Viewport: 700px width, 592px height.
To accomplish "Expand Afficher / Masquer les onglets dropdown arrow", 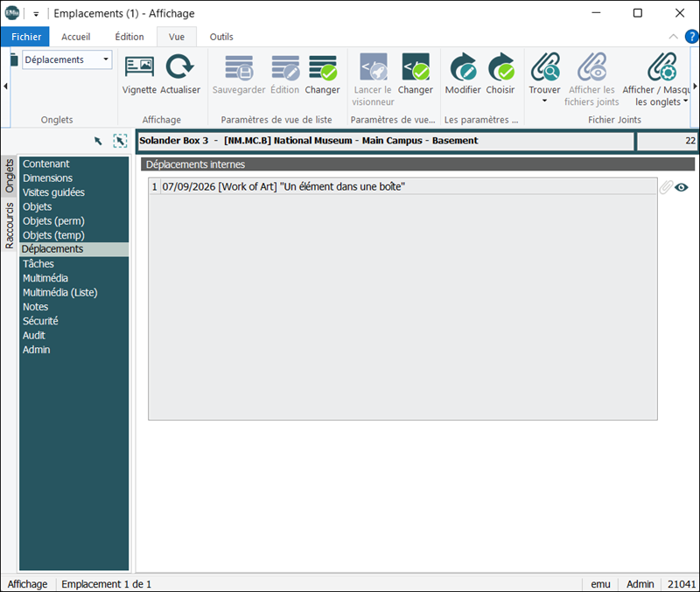I will tap(686, 101).
